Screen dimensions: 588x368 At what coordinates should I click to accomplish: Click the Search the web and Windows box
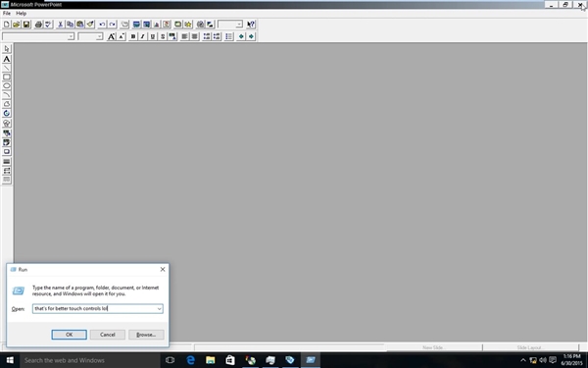pos(90,360)
